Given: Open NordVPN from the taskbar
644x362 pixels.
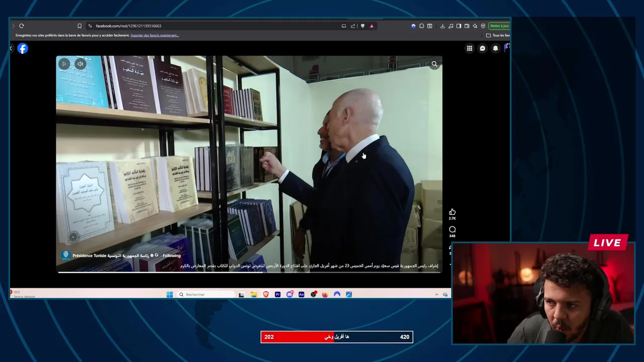Looking at the screenshot, I should [x=337, y=295].
